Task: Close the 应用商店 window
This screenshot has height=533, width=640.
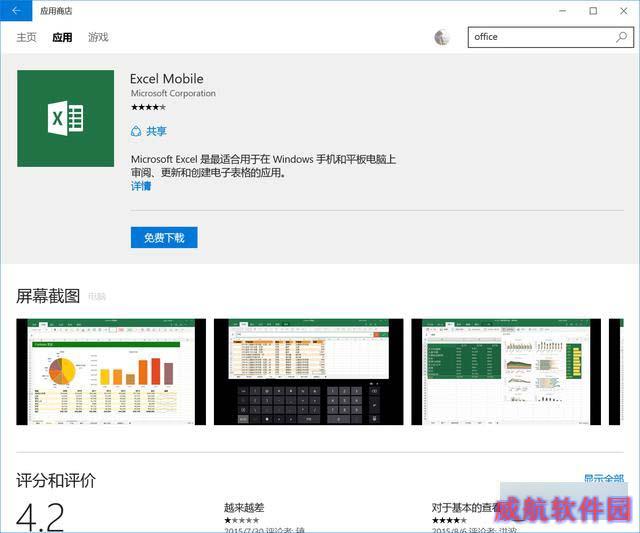Action: 624,11
